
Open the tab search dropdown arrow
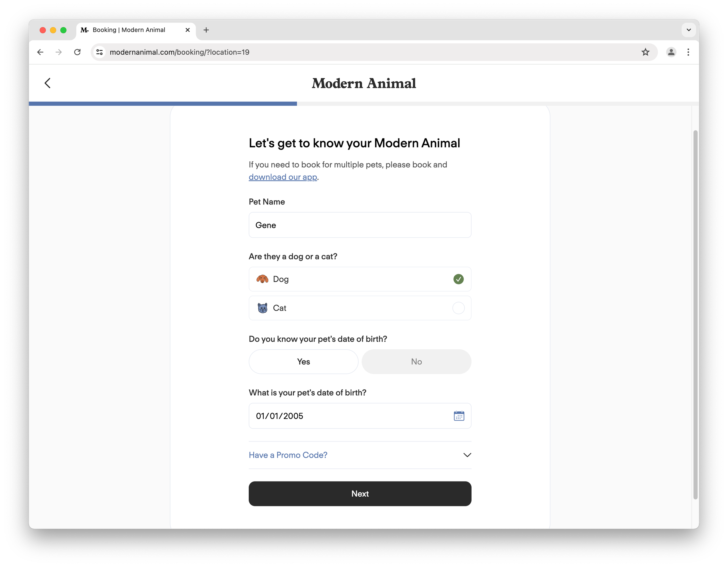click(689, 30)
